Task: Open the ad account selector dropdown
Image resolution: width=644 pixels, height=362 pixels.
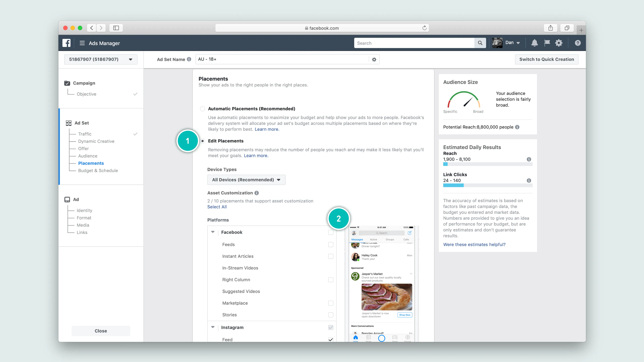Action: [x=100, y=59]
